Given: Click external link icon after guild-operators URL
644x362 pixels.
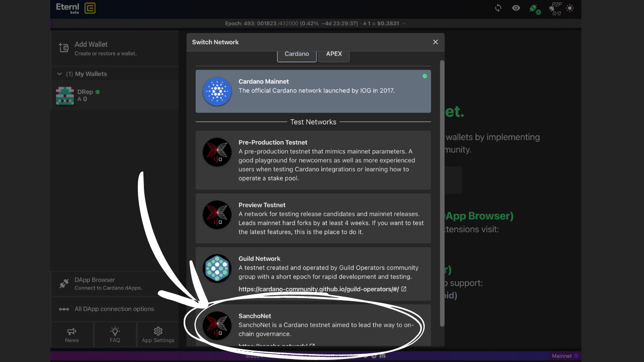Looking at the screenshot, I should pos(404,289).
